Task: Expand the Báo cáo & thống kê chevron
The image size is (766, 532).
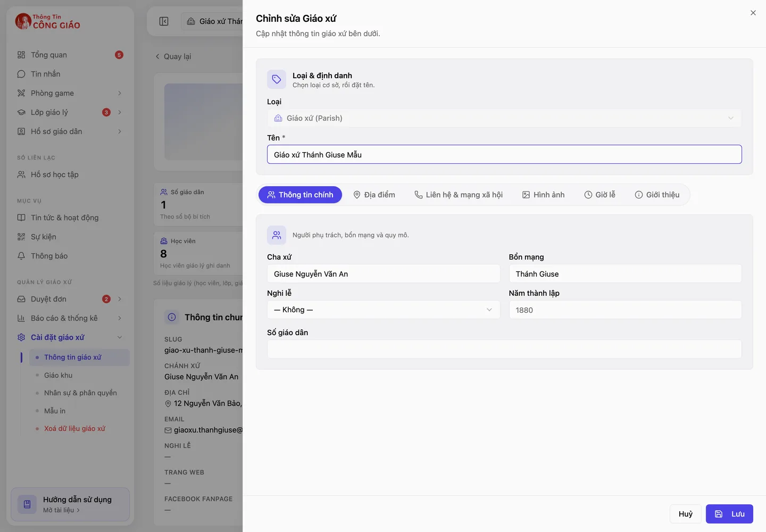Action: click(120, 318)
